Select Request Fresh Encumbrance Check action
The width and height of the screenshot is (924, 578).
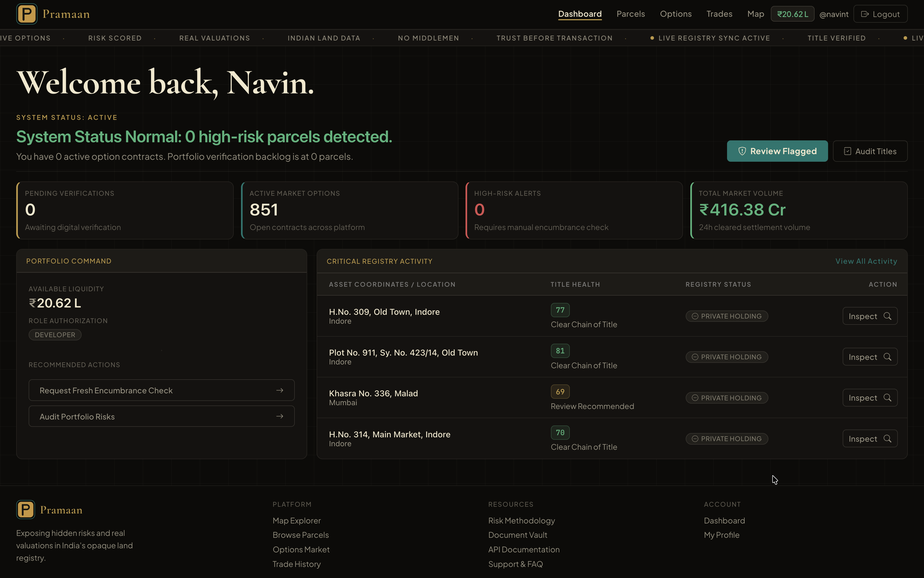(161, 390)
